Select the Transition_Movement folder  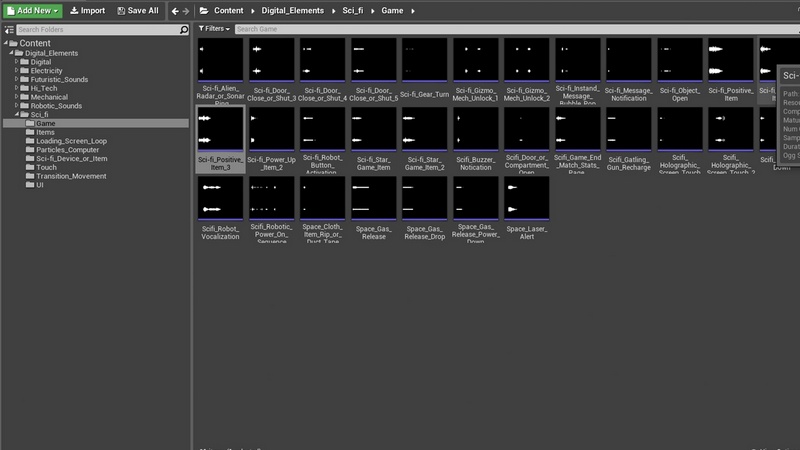[x=70, y=176]
